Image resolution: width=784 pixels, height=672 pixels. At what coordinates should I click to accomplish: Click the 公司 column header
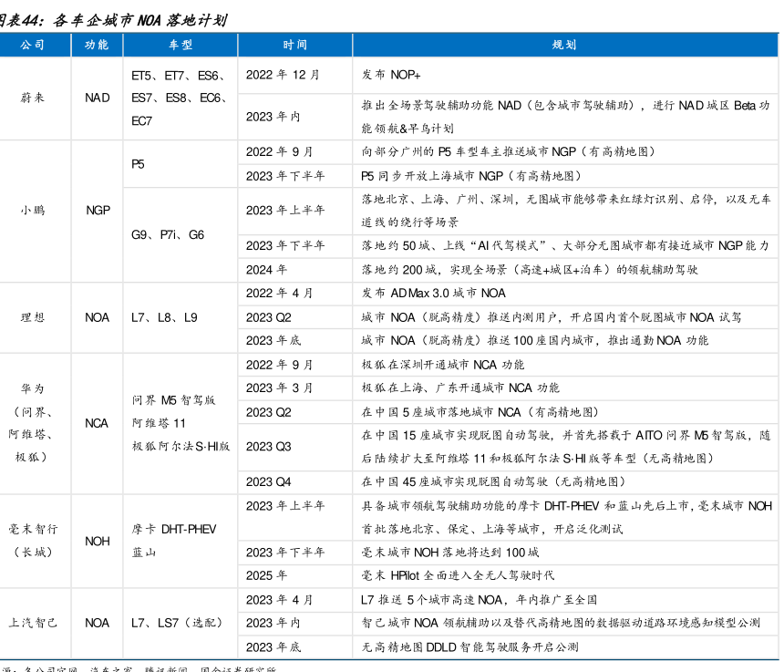[33, 45]
